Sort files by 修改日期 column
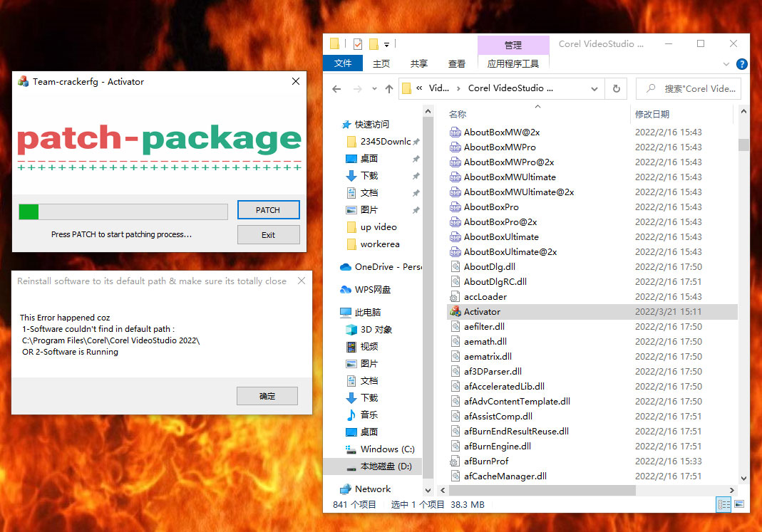This screenshot has height=532, width=762. [652, 114]
